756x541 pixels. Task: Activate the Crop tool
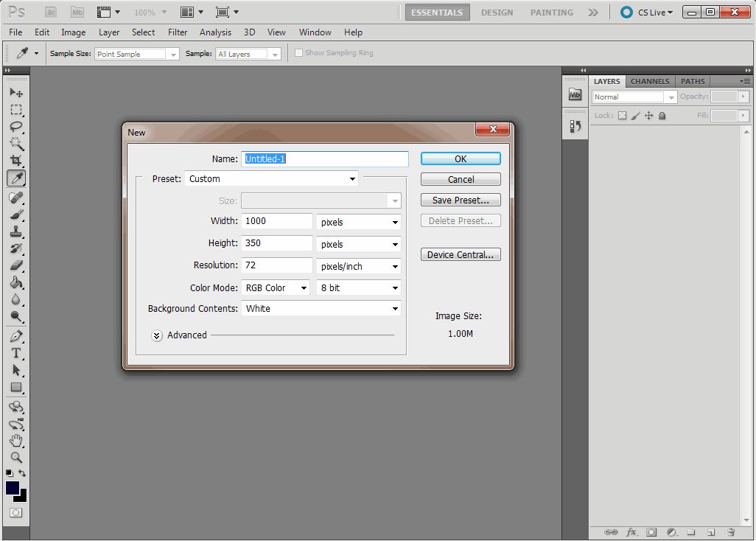point(16,159)
